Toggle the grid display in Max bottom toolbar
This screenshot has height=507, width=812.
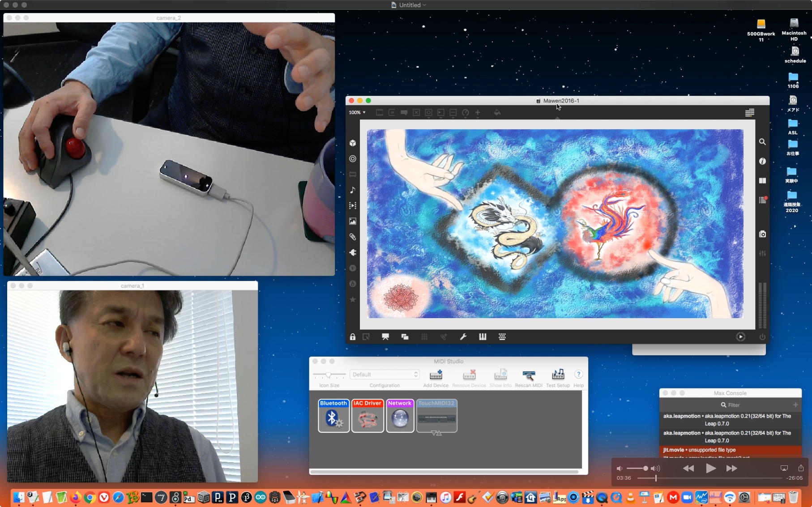pos(424,337)
